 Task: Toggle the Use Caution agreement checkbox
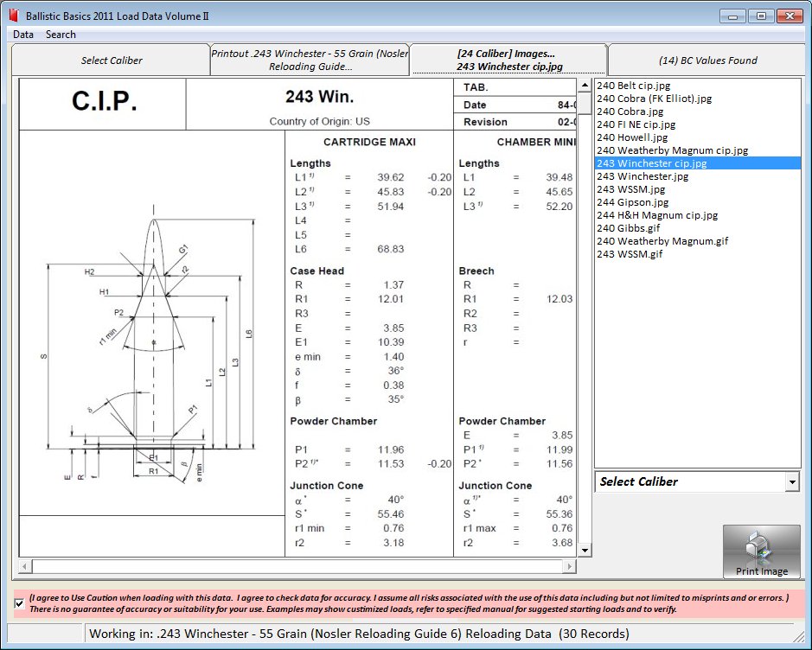[20, 602]
